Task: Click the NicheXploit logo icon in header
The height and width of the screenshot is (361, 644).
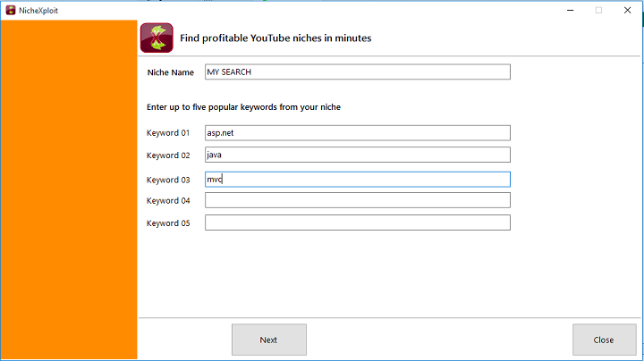Action: [x=157, y=38]
